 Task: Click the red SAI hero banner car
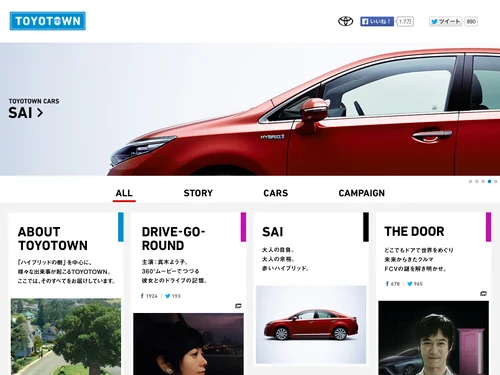point(303,113)
